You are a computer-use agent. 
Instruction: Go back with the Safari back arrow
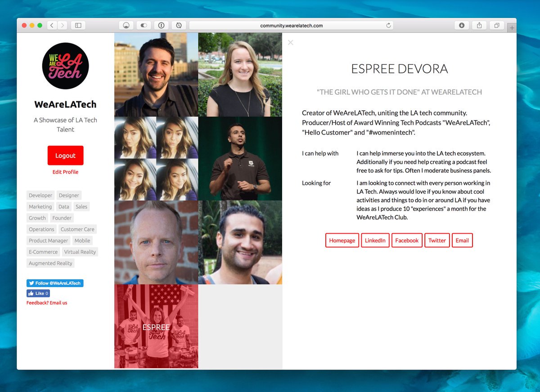pos(52,26)
